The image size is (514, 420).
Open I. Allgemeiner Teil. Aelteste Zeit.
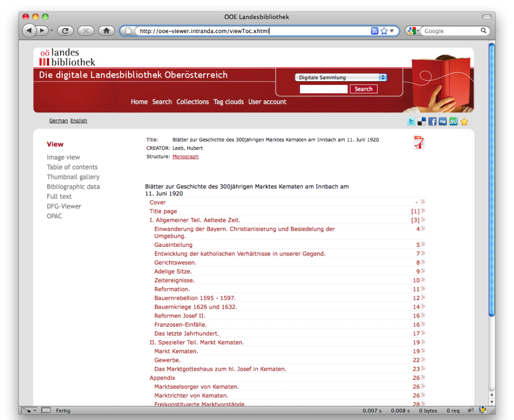tap(195, 220)
